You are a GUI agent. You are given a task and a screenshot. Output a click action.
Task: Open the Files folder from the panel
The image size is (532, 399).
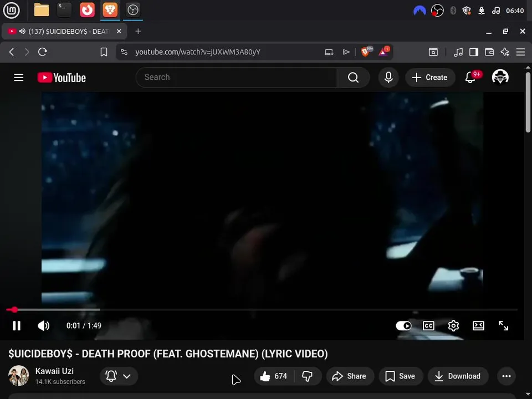[x=42, y=10]
